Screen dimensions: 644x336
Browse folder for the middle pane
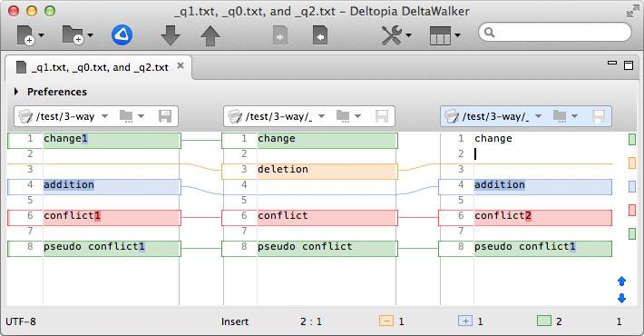[x=343, y=116]
